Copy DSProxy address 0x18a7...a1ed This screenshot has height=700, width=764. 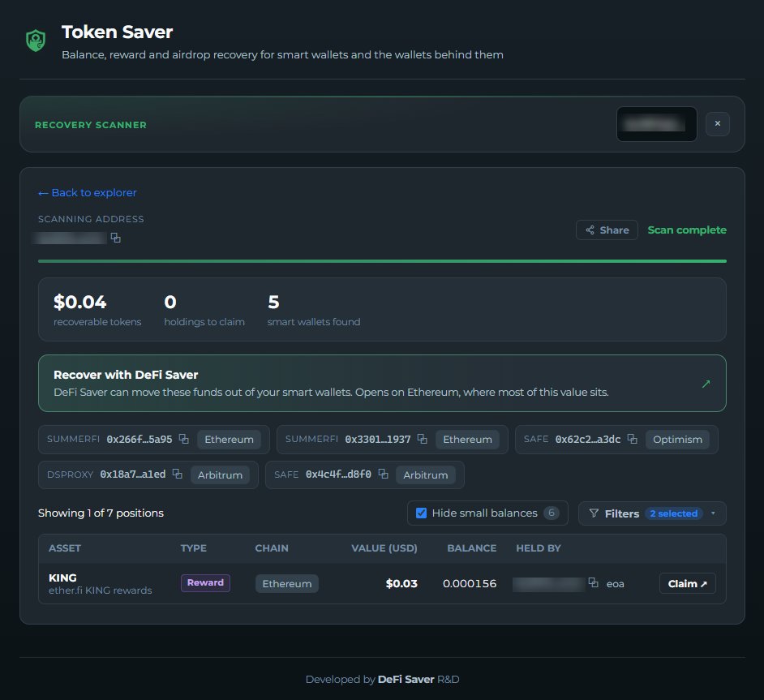click(x=178, y=474)
